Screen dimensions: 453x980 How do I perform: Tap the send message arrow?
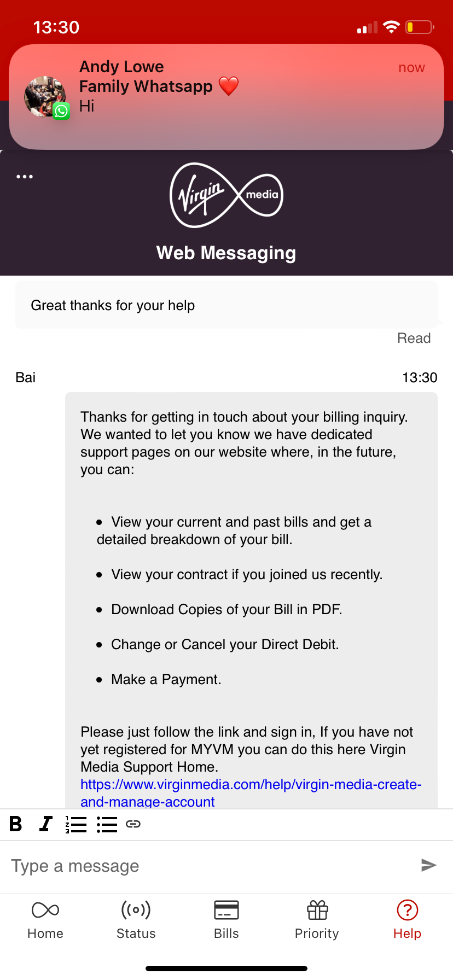pos(428,865)
